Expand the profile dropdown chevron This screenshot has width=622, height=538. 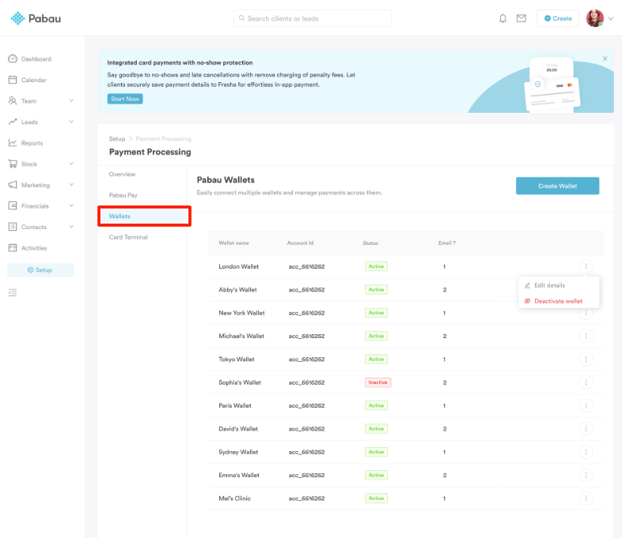pyautogui.click(x=611, y=18)
